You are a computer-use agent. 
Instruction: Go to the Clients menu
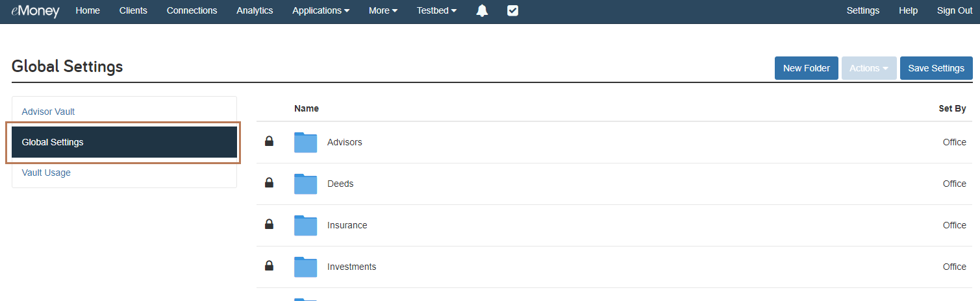(133, 10)
